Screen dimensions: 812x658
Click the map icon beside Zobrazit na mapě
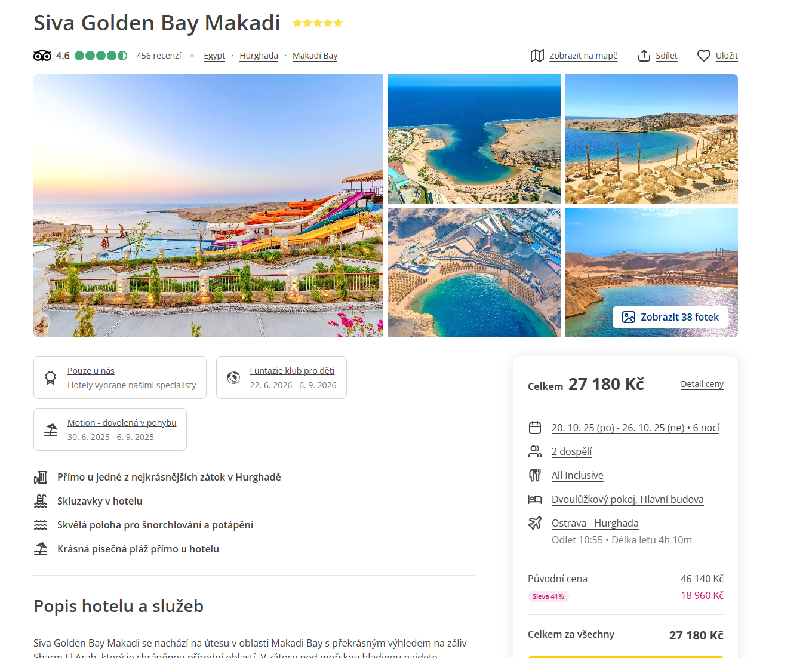coord(537,56)
